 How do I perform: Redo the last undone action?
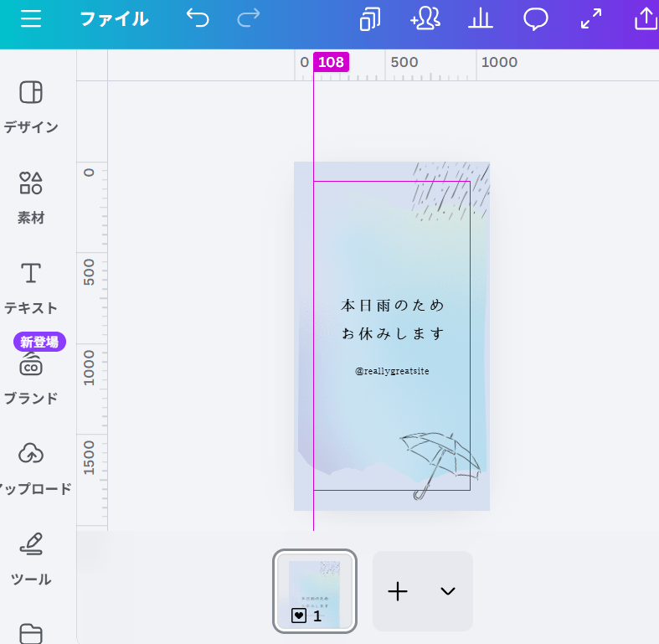click(x=249, y=19)
